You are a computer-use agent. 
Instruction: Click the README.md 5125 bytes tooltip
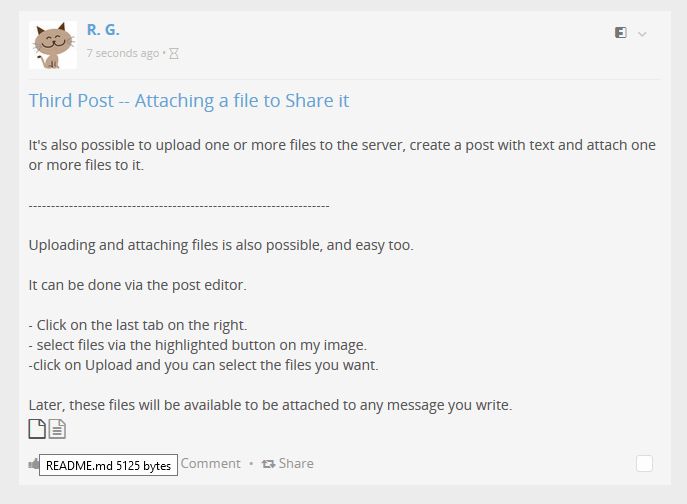tap(108, 466)
